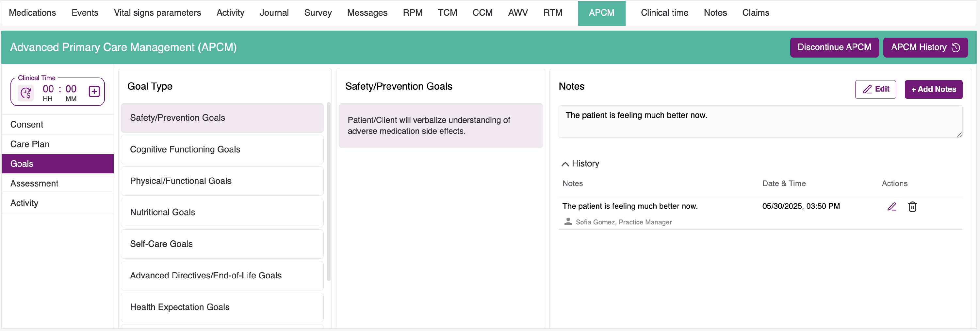Image resolution: width=980 pixels, height=331 pixels.
Task: Switch to the Clinical time tab
Action: 664,13
